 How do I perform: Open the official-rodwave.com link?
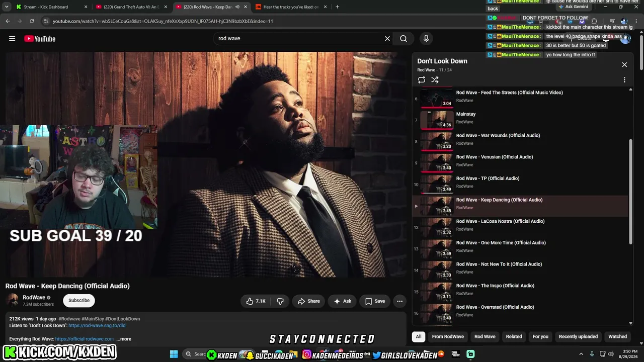click(85, 339)
